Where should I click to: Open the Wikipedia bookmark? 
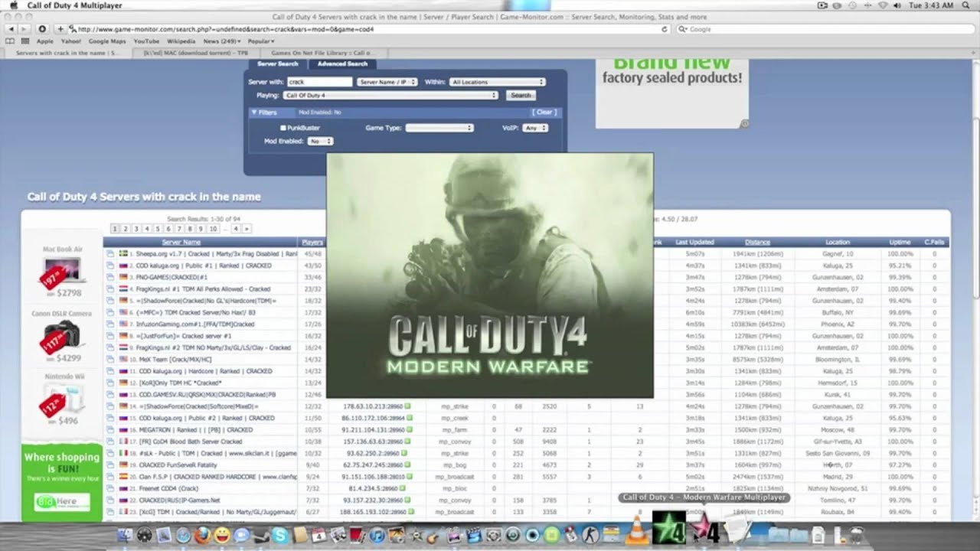pyautogui.click(x=181, y=41)
